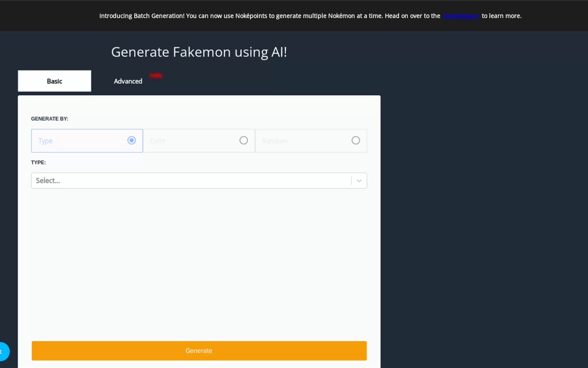Image resolution: width=588 pixels, height=368 pixels.
Task: Click the red 'new' badge
Action: click(x=156, y=75)
